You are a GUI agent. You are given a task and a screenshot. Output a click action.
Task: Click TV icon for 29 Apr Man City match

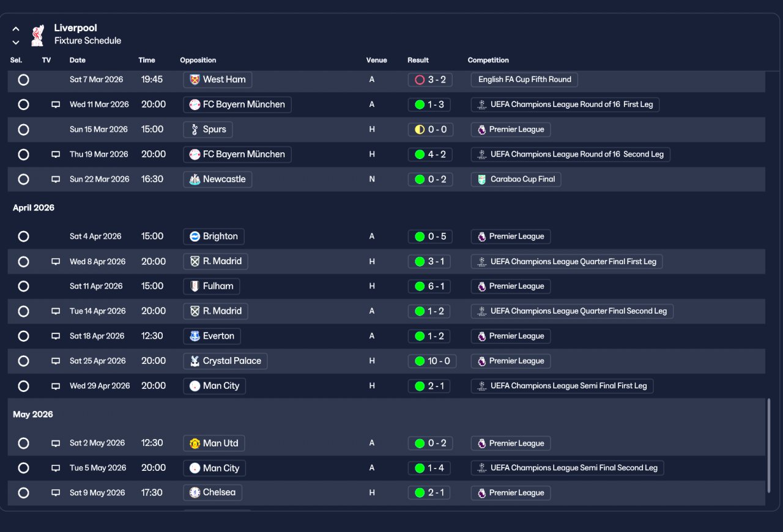point(56,386)
